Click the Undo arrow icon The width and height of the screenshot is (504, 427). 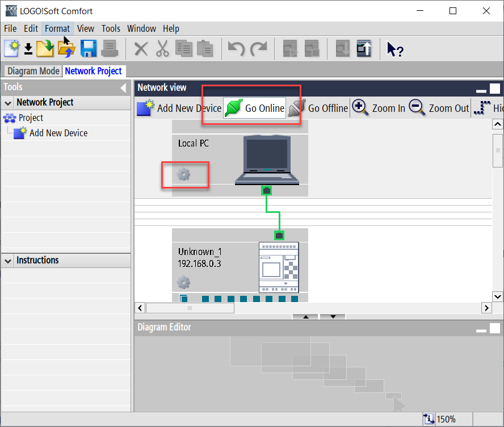(x=236, y=49)
